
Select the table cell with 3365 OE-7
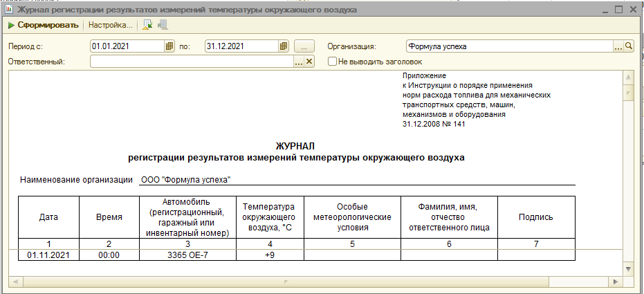[x=187, y=255]
